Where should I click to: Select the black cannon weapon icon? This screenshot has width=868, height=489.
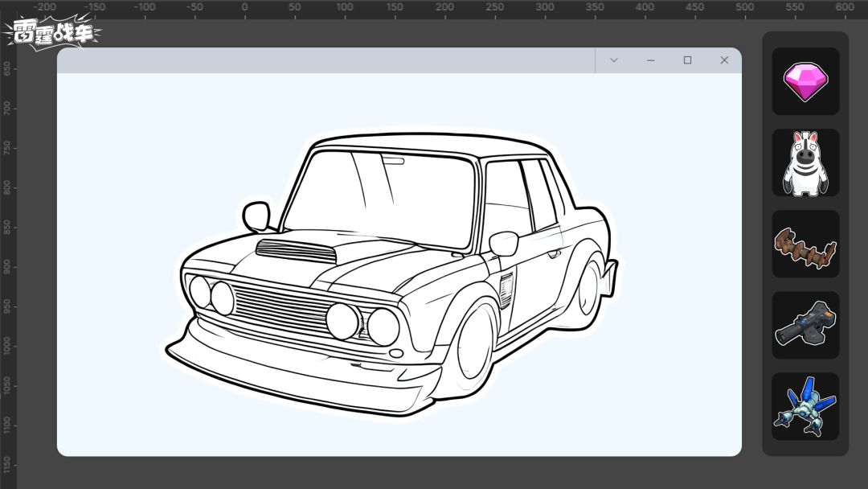pyautogui.click(x=805, y=326)
